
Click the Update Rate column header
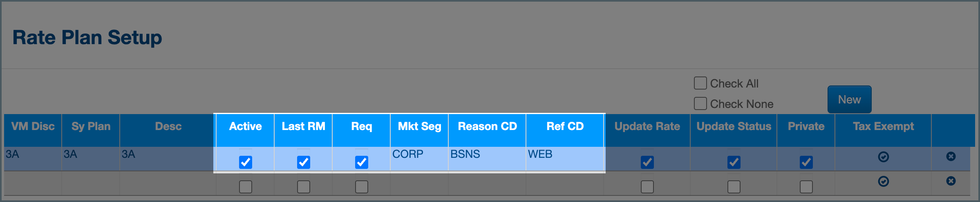pyautogui.click(x=647, y=126)
